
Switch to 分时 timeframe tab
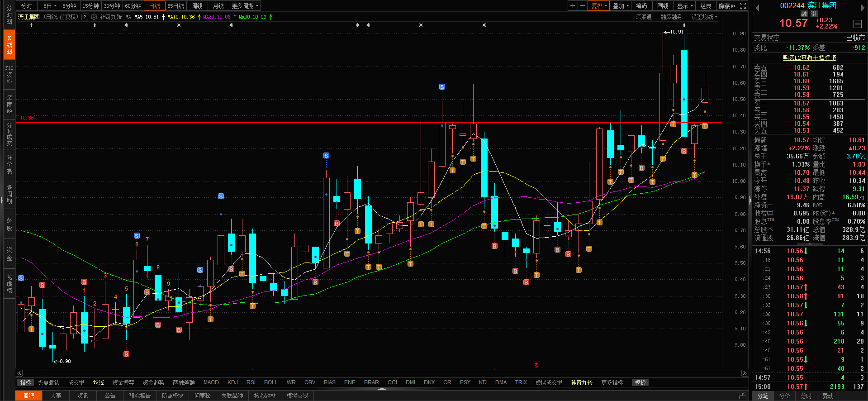tap(27, 6)
